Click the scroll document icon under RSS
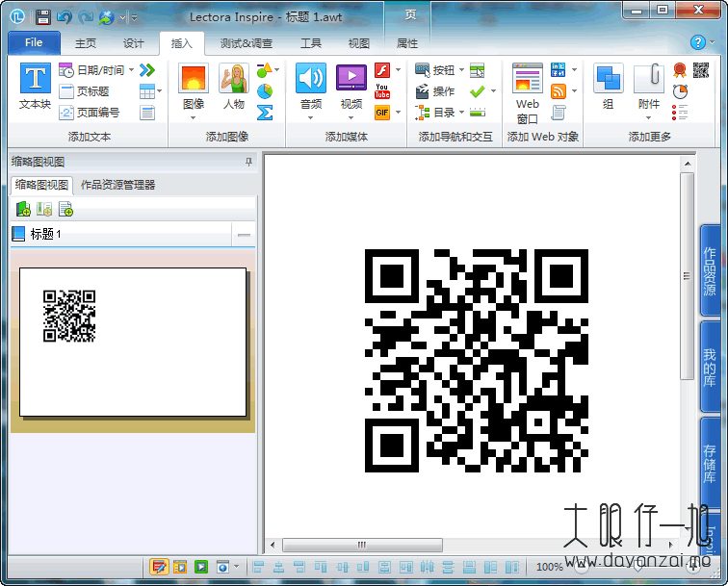This screenshot has width=728, height=586. pyautogui.click(x=559, y=113)
